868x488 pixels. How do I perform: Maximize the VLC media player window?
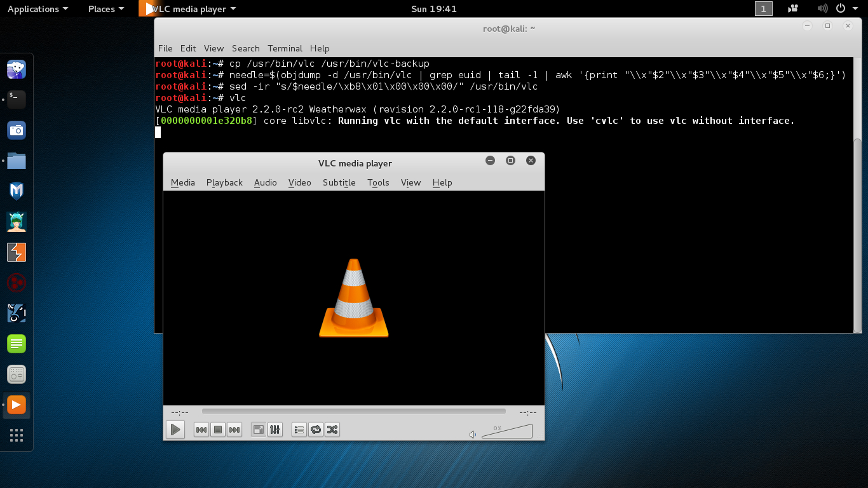pyautogui.click(x=510, y=161)
